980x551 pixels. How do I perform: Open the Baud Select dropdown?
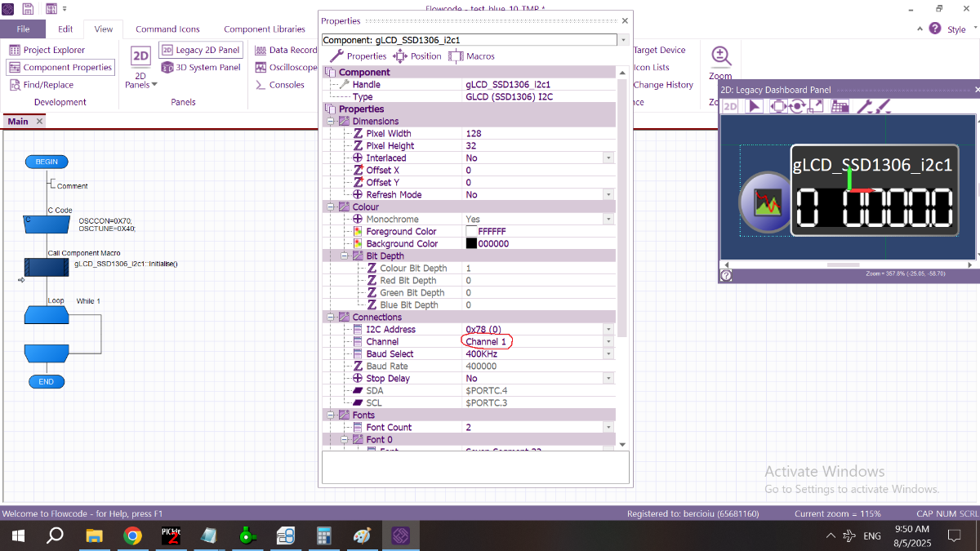click(x=608, y=353)
